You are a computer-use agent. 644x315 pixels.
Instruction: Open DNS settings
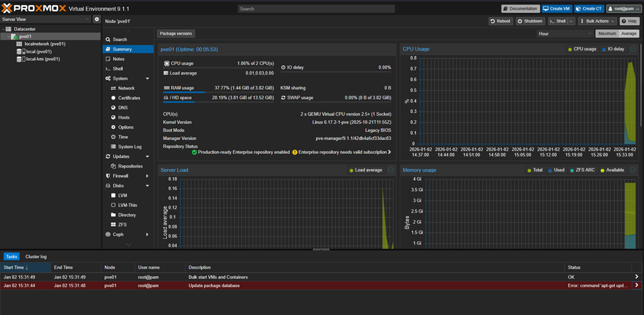128,108
